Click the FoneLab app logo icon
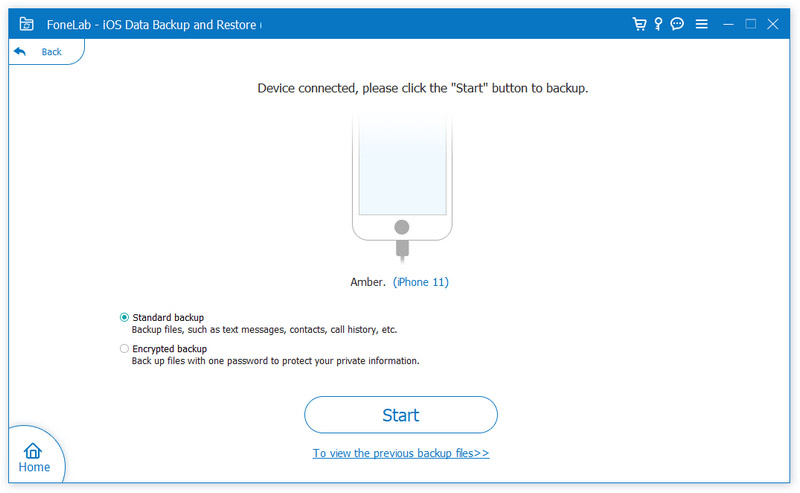800x493 pixels. tap(27, 24)
